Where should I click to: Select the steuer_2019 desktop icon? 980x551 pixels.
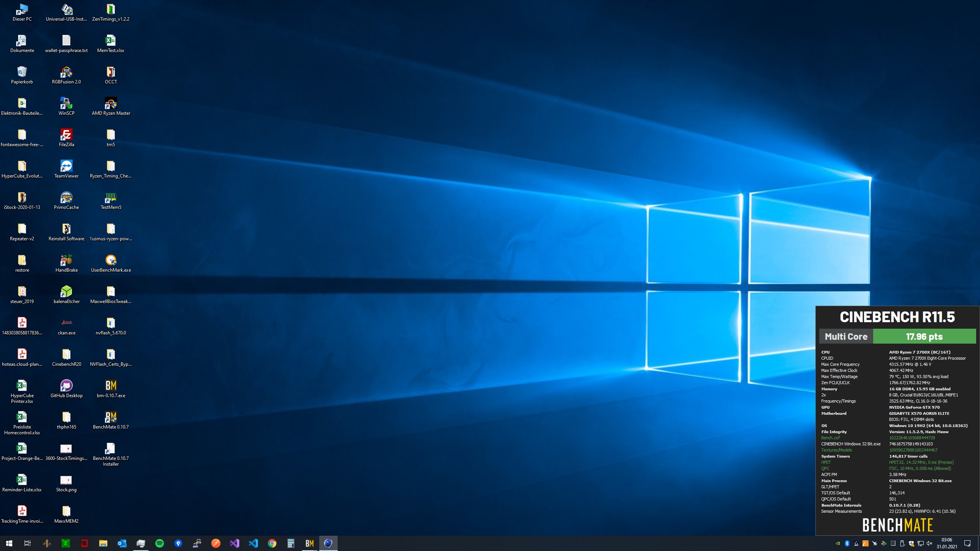(22, 295)
